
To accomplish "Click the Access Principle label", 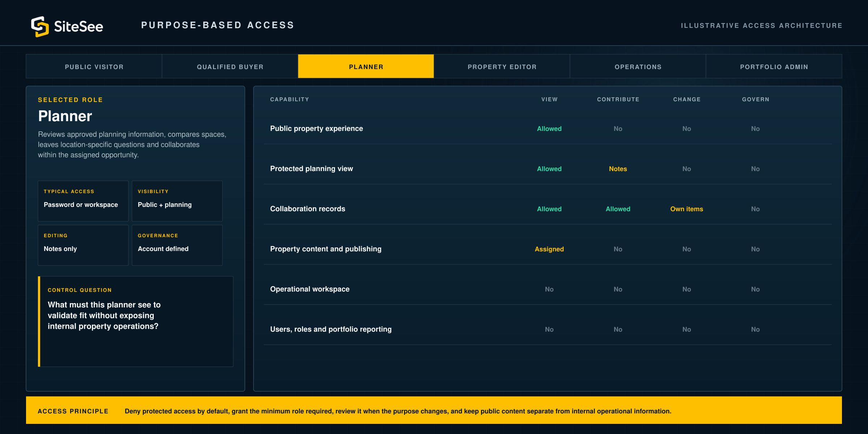I will tap(73, 411).
